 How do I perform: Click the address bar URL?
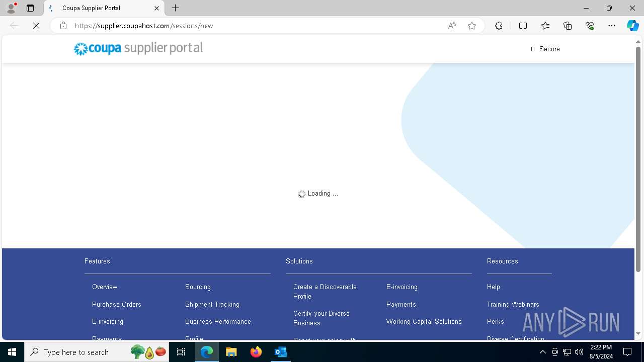pyautogui.click(x=144, y=26)
